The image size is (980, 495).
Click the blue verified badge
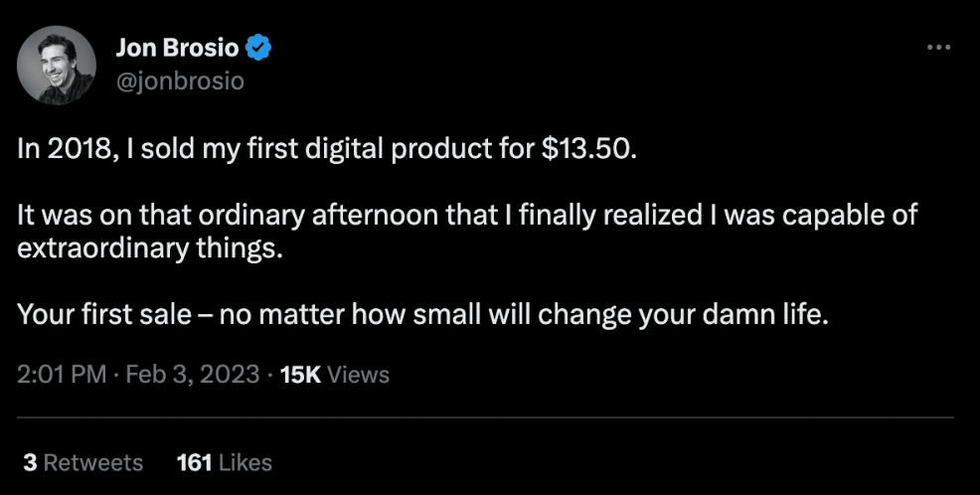260,48
